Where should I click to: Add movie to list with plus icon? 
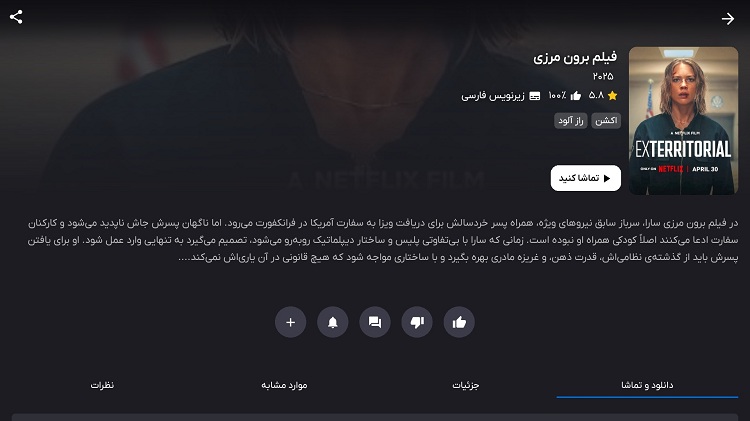pos(290,322)
